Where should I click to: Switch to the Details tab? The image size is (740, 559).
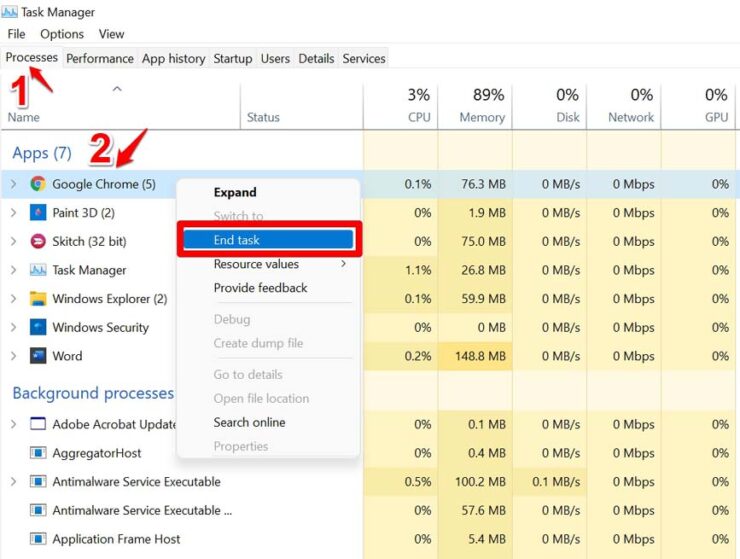[x=316, y=59]
